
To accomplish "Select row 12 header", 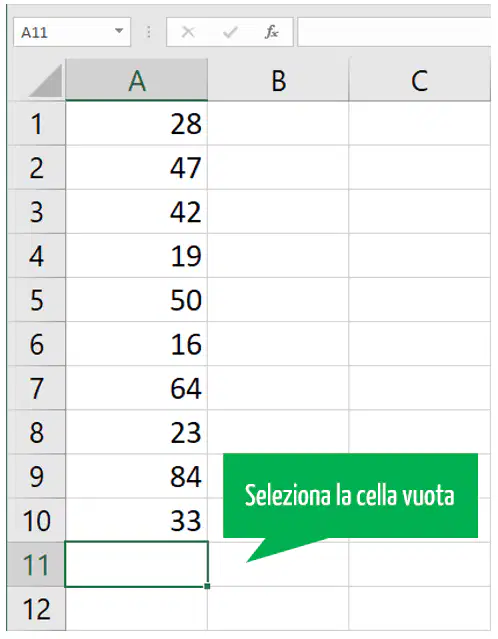I will tap(36, 609).
